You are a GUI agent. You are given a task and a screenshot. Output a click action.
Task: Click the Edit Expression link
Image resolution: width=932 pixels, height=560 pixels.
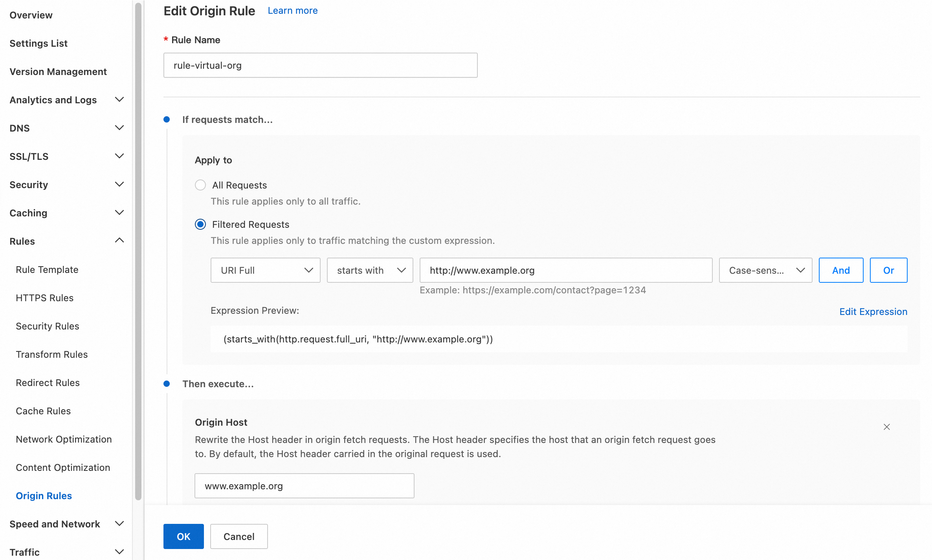tap(873, 312)
